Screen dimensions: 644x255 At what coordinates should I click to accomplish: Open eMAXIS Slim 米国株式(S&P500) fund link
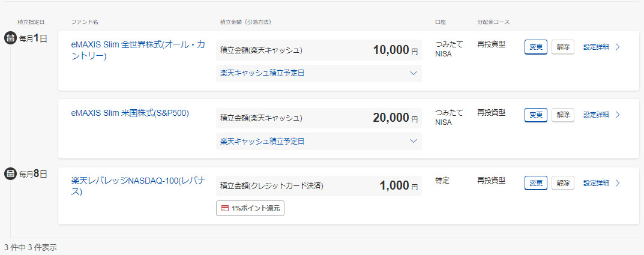pyautogui.click(x=130, y=113)
